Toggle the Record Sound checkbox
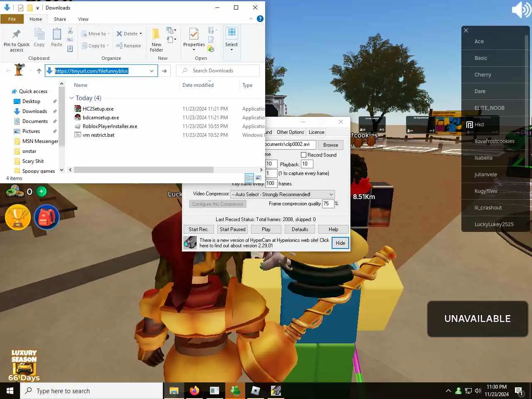This screenshot has width=532, height=399. 303,155
